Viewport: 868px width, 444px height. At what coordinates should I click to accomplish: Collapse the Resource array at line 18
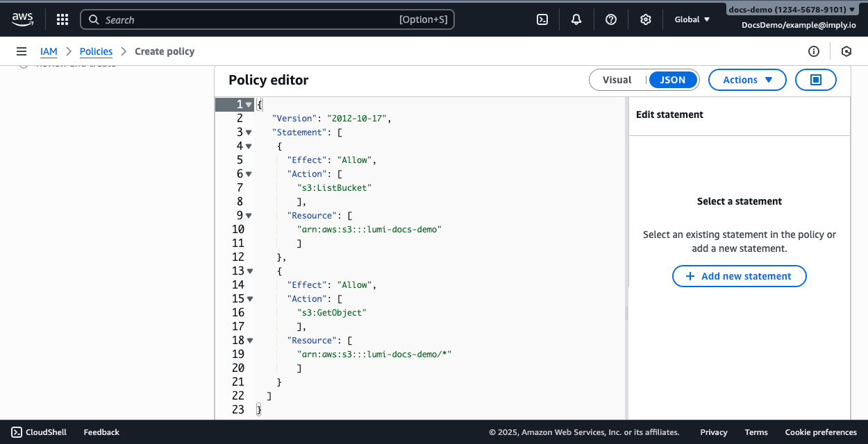249,341
